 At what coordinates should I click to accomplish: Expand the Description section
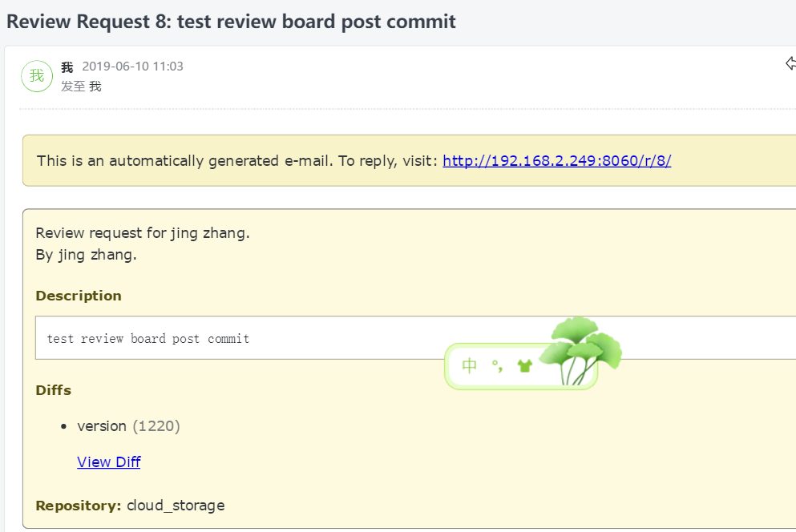click(78, 296)
